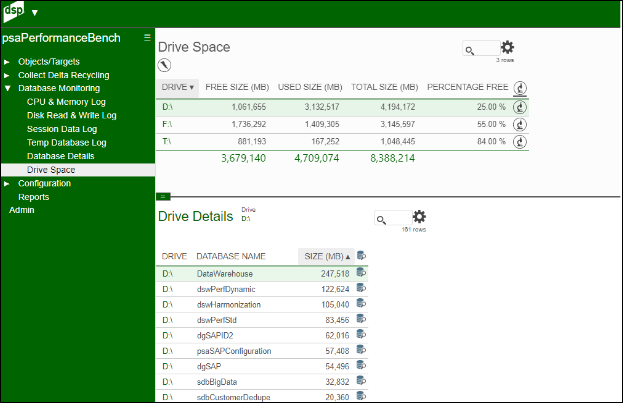This screenshot has width=623, height=403.
Task: Sort by USED SIZE (MB) column
Action: point(310,87)
